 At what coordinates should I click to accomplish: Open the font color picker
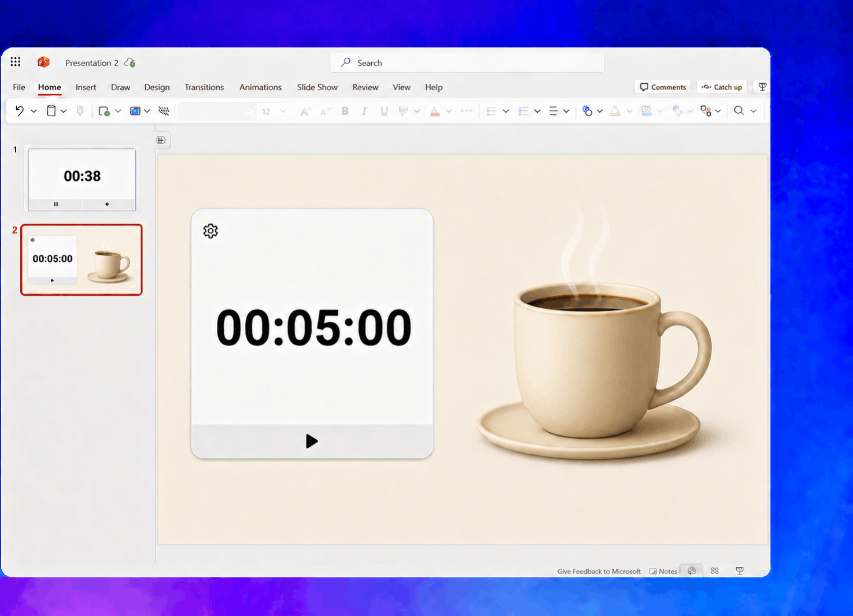(435, 111)
